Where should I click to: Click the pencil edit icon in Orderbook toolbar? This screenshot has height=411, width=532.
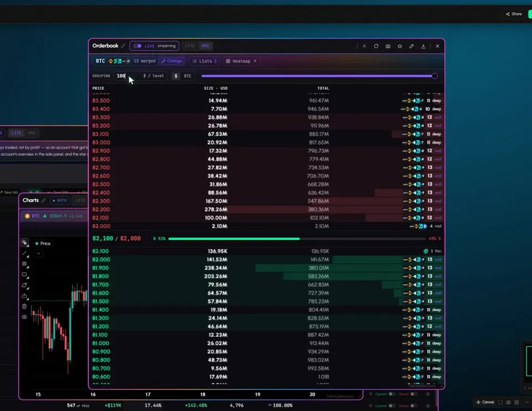411,46
